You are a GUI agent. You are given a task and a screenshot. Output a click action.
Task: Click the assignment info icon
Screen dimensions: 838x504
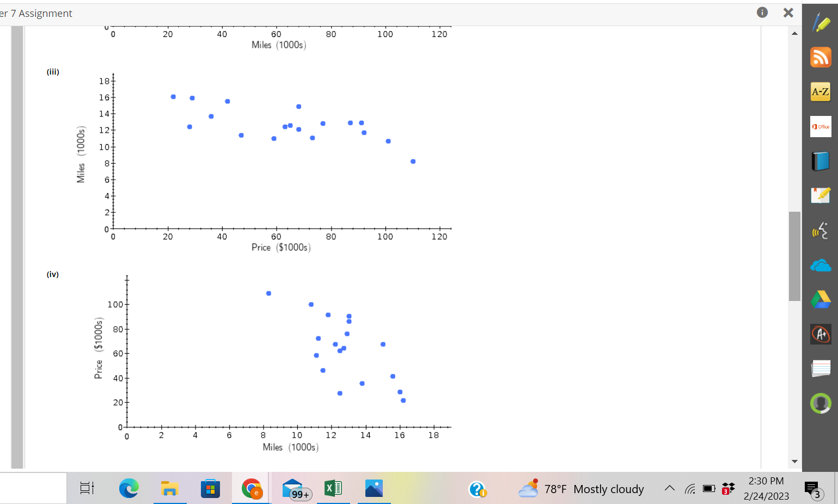762,13
